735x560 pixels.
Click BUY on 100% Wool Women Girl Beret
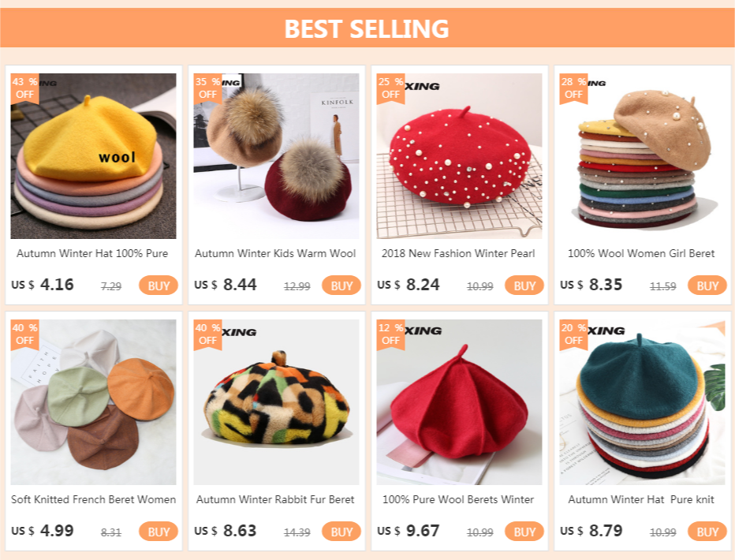point(707,286)
